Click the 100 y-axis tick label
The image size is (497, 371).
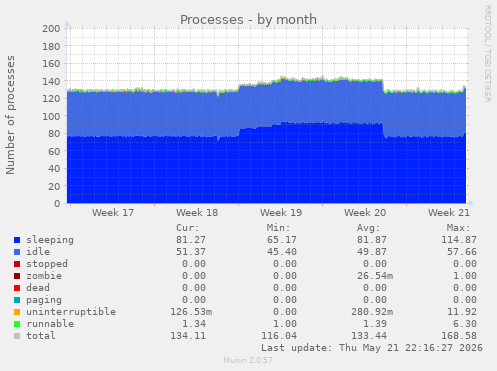click(x=51, y=116)
